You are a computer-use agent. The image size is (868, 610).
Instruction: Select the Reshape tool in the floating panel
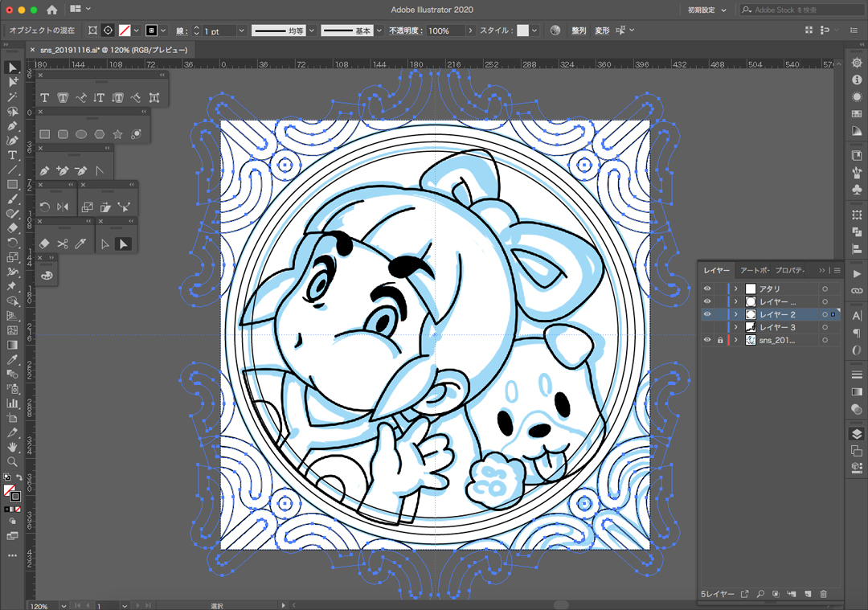pyautogui.click(x=124, y=207)
